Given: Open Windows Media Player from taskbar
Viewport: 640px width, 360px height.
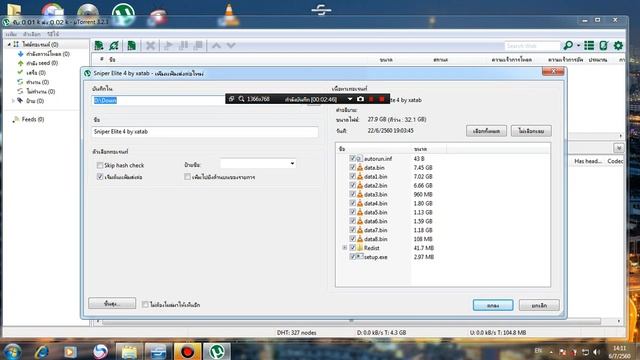Looking at the screenshot, I should 70,351.
